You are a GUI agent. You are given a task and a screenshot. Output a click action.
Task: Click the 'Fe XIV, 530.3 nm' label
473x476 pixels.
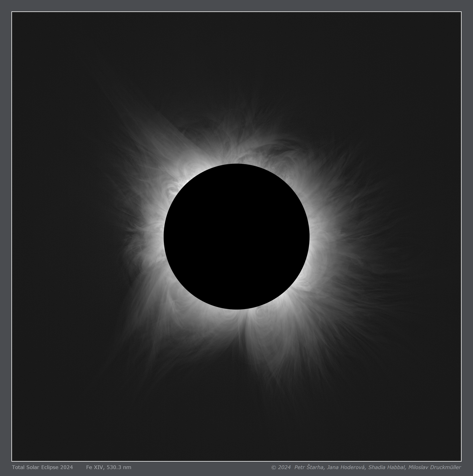(x=109, y=467)
